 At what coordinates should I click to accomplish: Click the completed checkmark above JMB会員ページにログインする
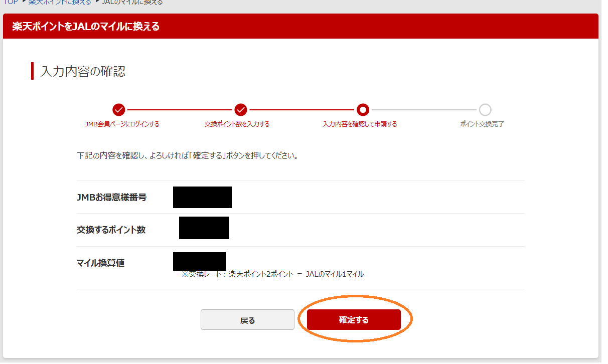pyautogui.click(x=119, y=110)
